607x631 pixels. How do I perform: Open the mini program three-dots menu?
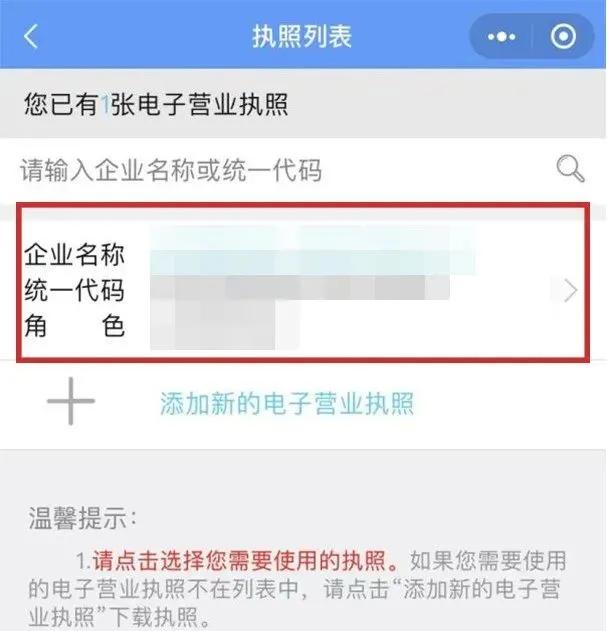click(501, 37)
